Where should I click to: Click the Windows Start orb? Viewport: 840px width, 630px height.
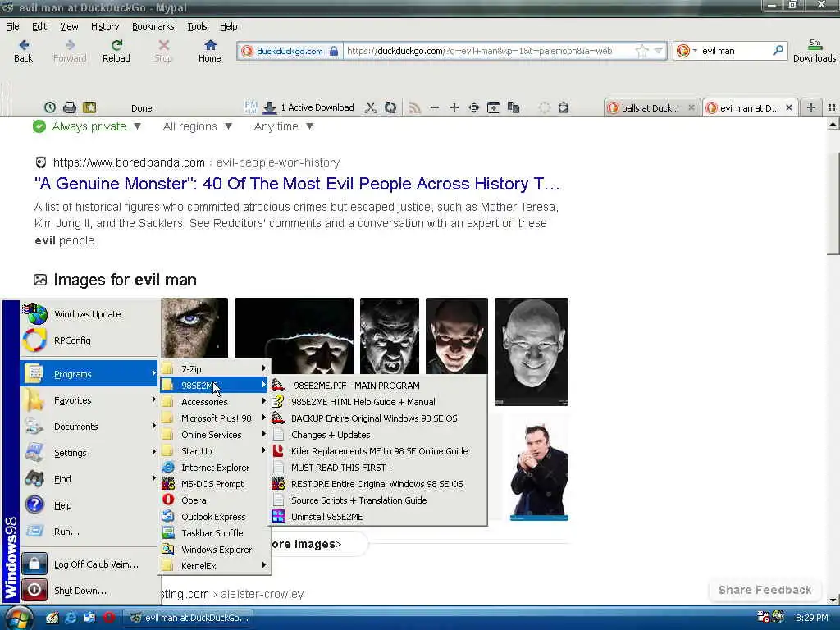[x=19, y=619]
